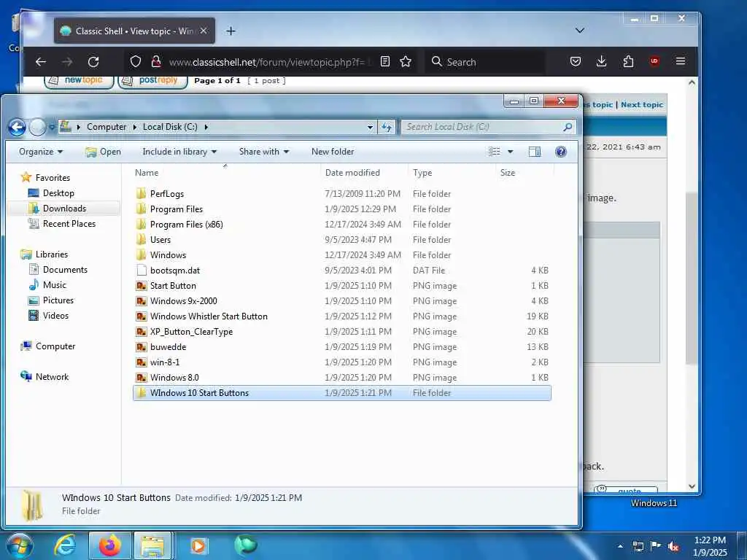The width and height of the screenshot is (747, 560).
Task: Select the bootsqm.dat file
Action: 342,271
